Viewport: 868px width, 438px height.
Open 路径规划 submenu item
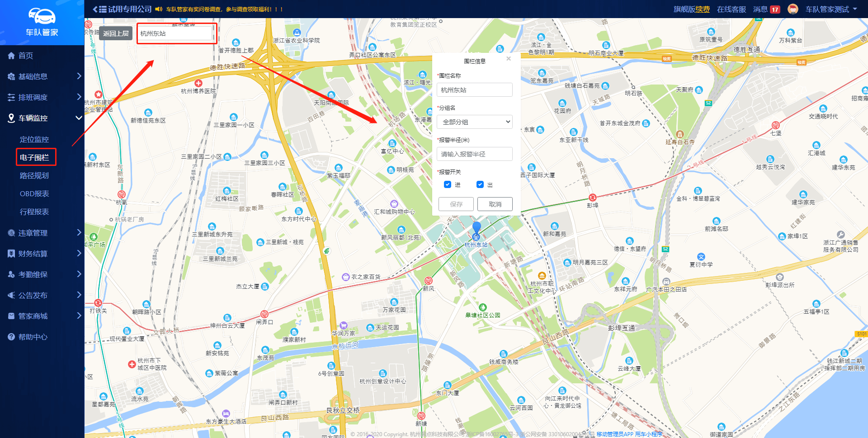[x=34, y=175]
